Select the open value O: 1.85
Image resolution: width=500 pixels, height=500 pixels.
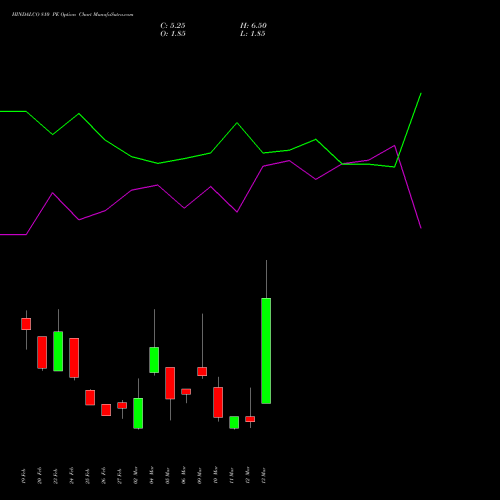click(173, 34)
